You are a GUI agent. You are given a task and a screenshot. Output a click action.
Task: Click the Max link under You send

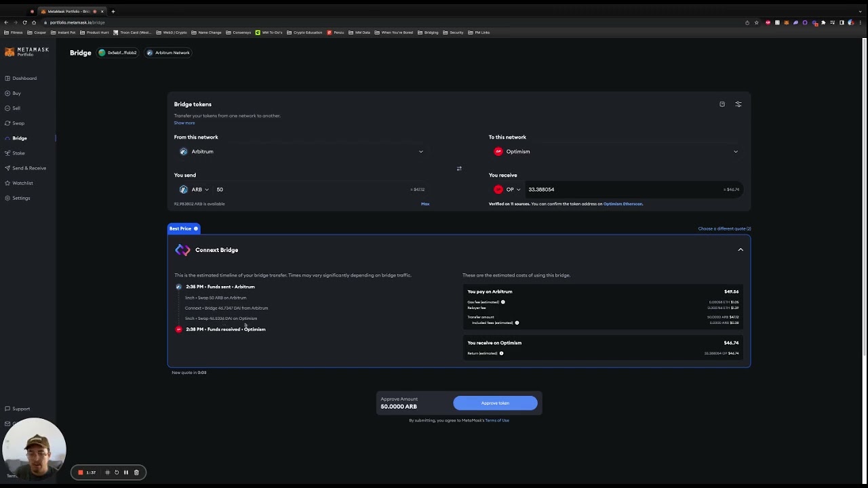(x=425, y=203)
